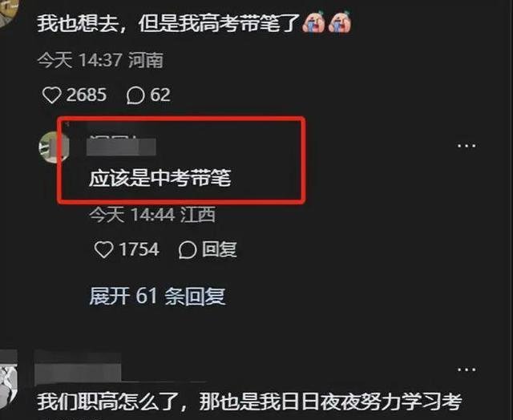The image size is (513, 420).
Task: Open the blurred username above 应该是中考带笔
Action: 121,146
